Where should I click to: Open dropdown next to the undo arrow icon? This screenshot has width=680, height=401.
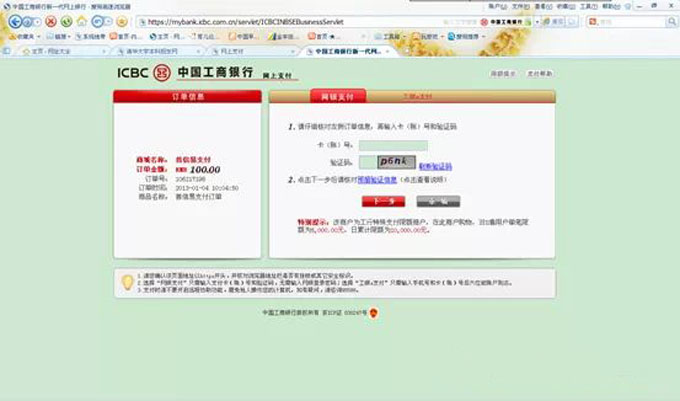tap(108, 21)
